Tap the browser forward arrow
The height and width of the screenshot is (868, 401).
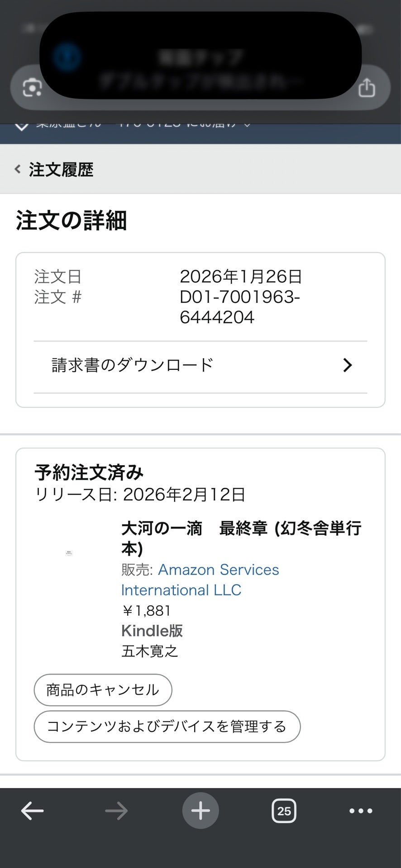click(x=116, y=811)
